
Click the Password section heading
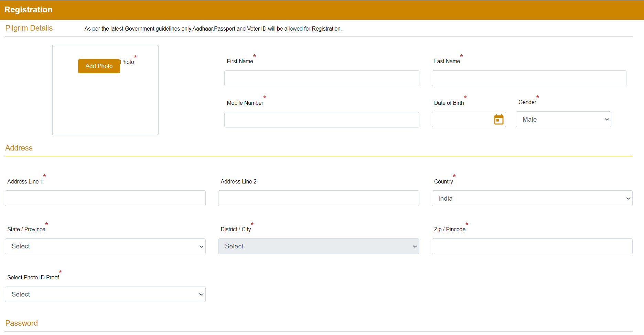tap(21, 323)
